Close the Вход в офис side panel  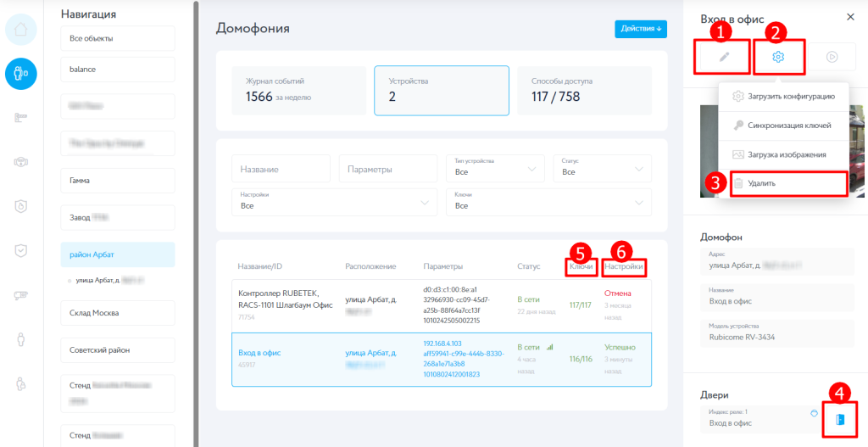click(851, 17)
